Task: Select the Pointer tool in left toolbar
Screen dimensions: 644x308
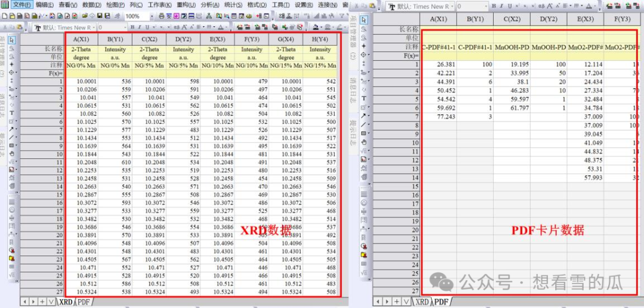Action: click(x=13, y=40)
